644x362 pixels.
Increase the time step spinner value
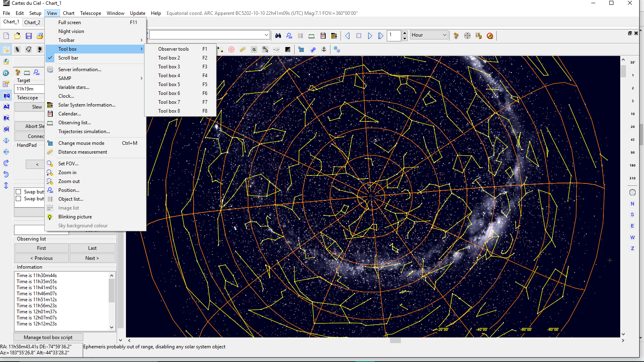(405, 33)
